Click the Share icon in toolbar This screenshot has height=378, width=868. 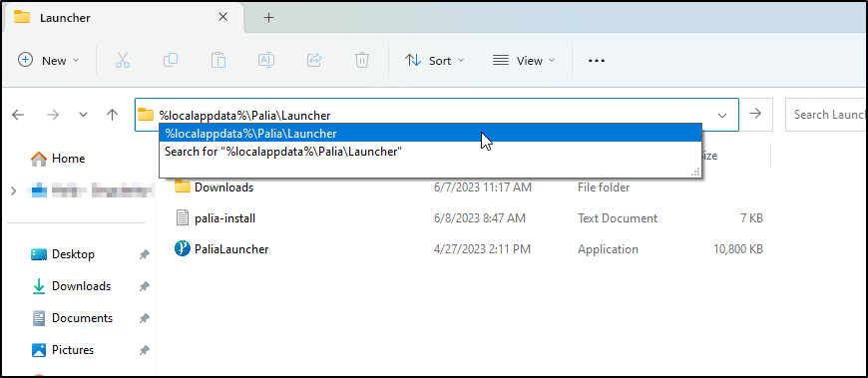pos(314,60)
